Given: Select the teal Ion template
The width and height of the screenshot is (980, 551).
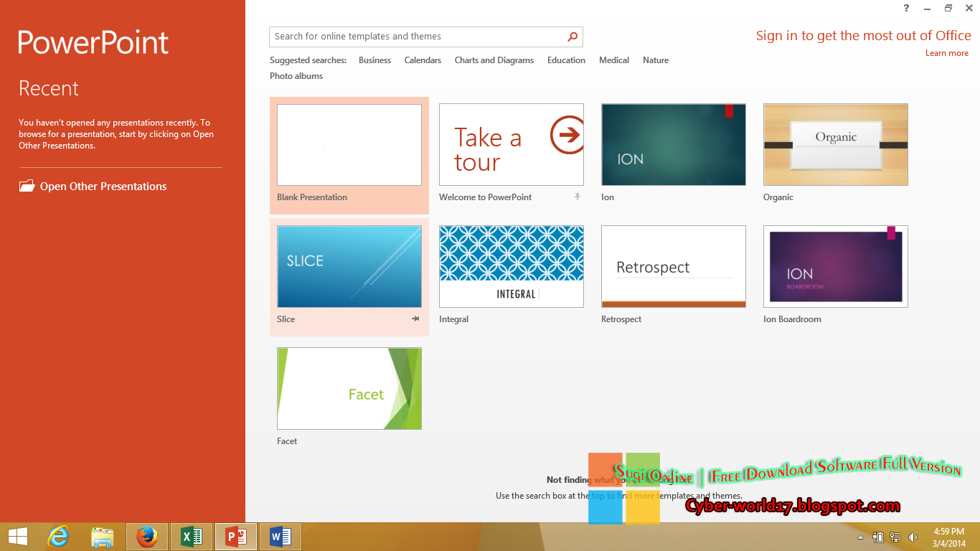Looking at the screenshot, I should pyautogui.click(x=674, y=145).
